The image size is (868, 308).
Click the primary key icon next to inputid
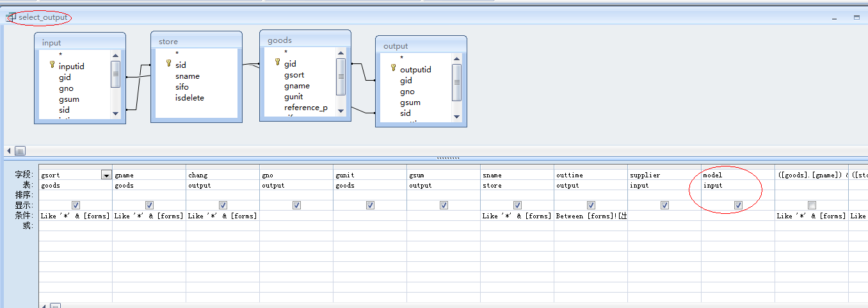click(x=52, y=65)
